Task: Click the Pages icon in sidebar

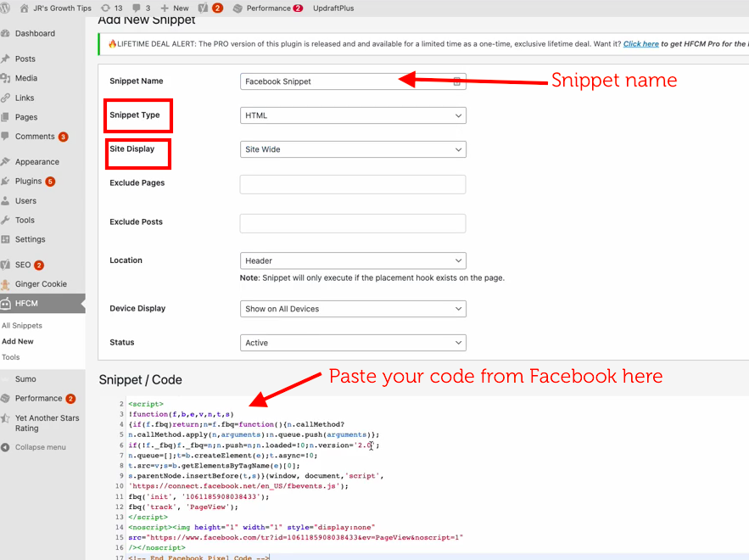Action: point(5,117)
